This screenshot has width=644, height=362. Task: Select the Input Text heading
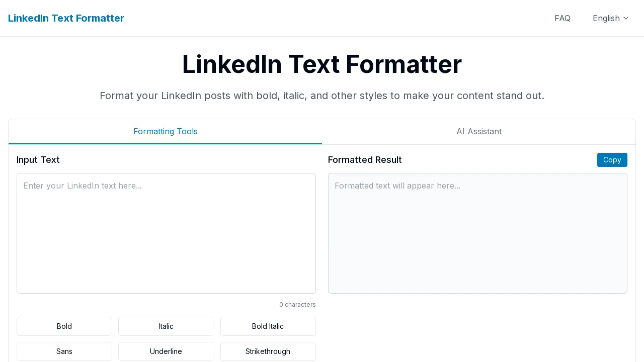(x=38, y=160)
